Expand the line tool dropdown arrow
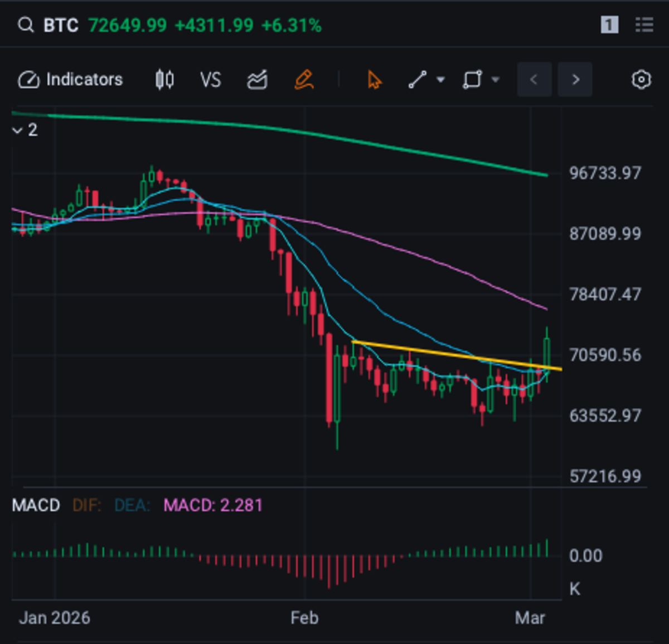 pos(440,80)
